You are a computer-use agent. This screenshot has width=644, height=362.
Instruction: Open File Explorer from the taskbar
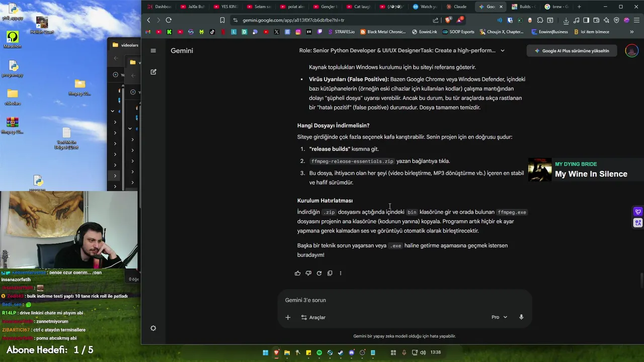click(287, 352)
